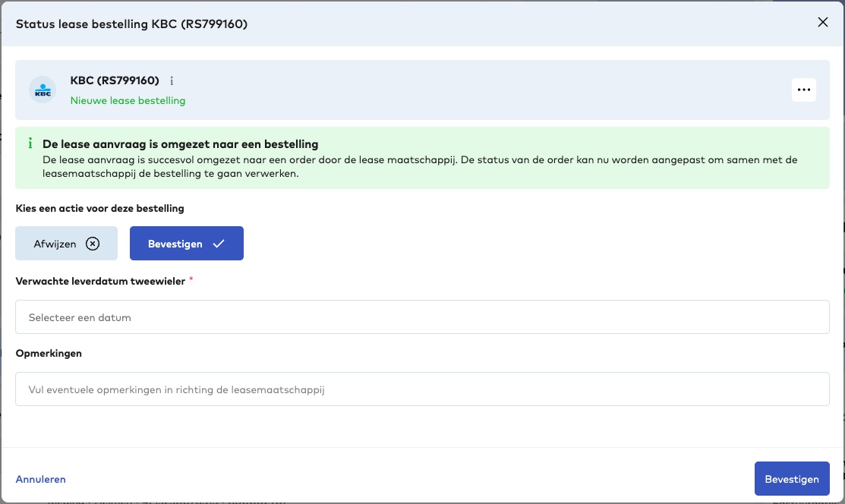845x504 pixels.
Task: Close the lease order status dialog
Action: [822, 23]
